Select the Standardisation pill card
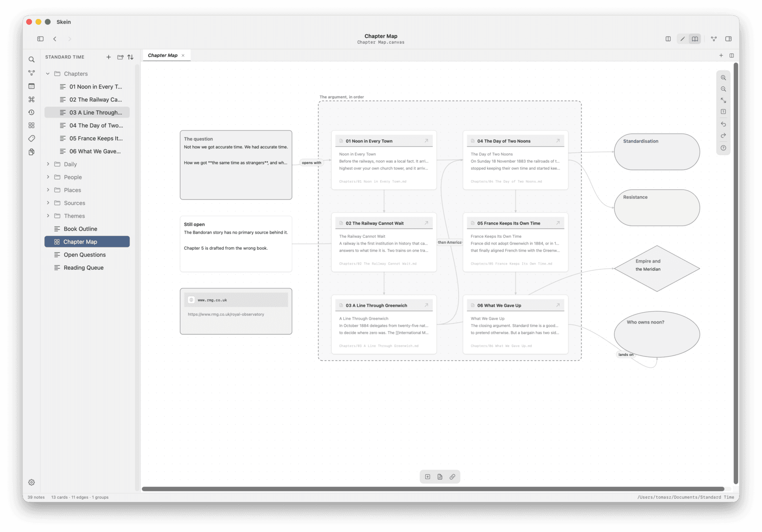The height and width of the screenshot is (532, 762). [657, 152]
